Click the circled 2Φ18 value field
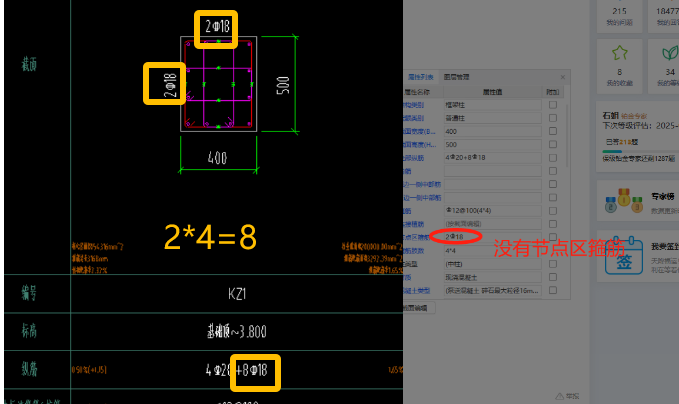Image resolution: width=679 pixels, height=404 pixels. (x=492, y=237)
